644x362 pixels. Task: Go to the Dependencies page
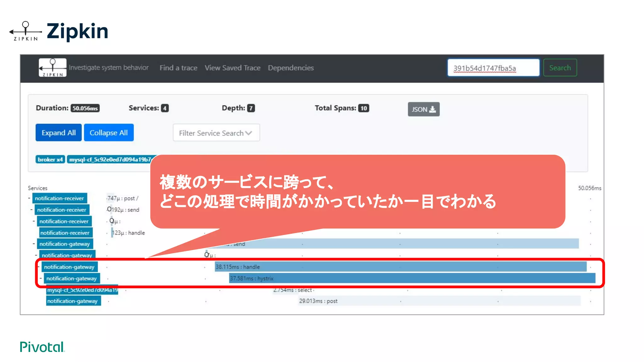point(291,68)
